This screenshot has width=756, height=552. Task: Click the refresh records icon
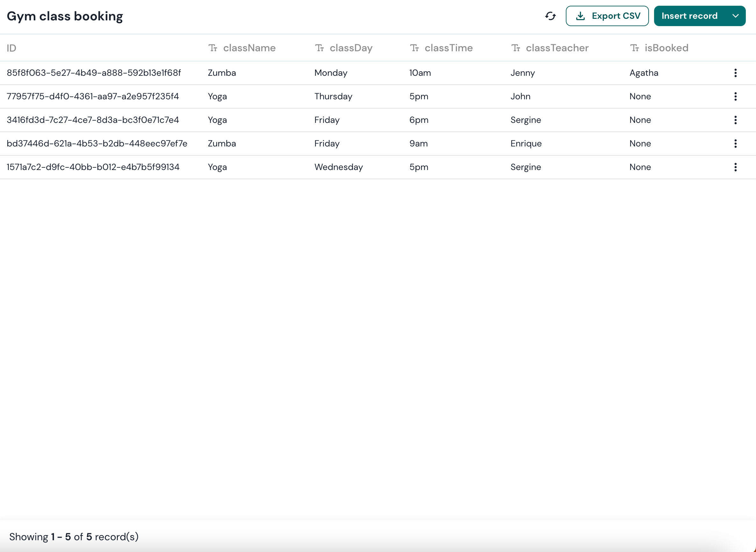click(x=550, y=16)
